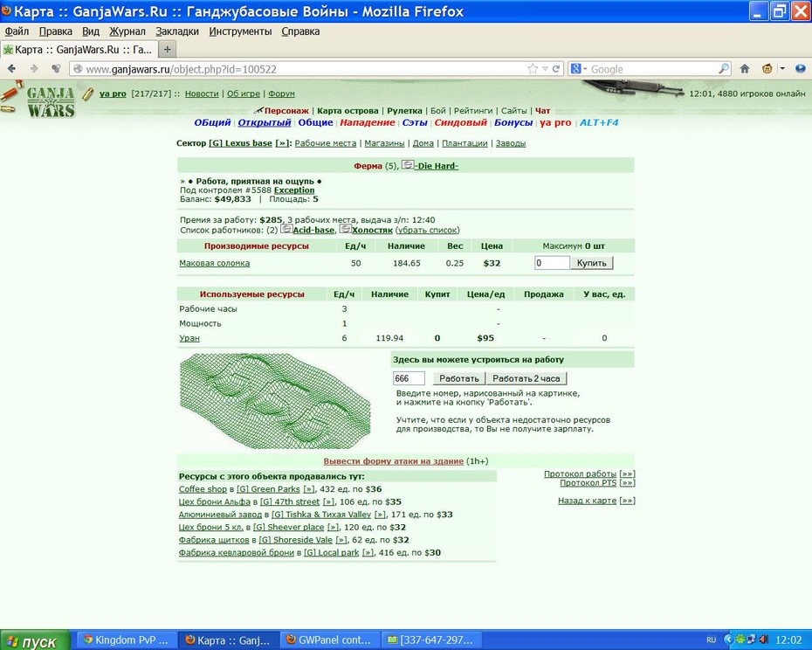The height and width of the screenshot is (650, 812).
Task: Open Фабрика кевларовой брони link
Action: [x=236, y=552]
